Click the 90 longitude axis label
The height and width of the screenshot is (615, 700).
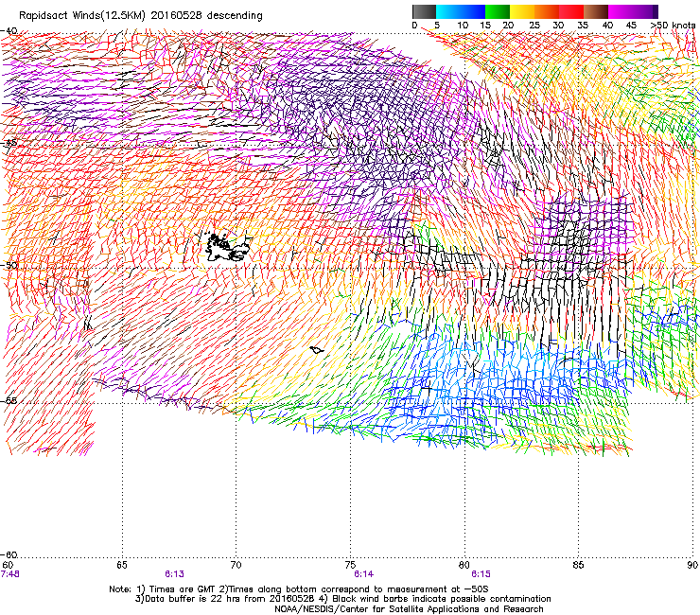[692, 565]
